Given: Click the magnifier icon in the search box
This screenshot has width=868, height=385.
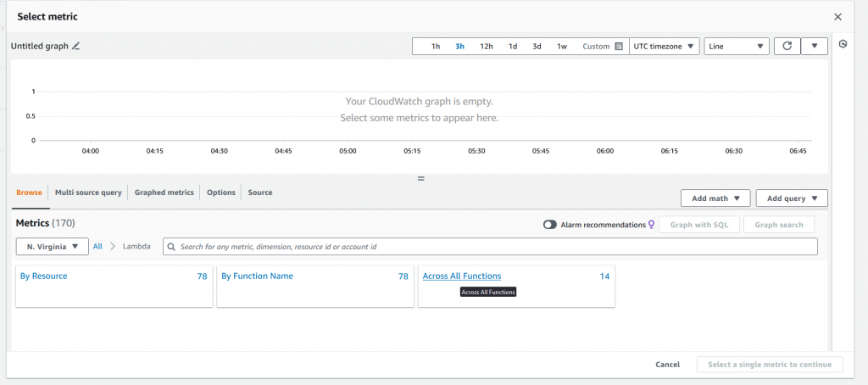Looking at the screenshot, I should click(172, 247).
